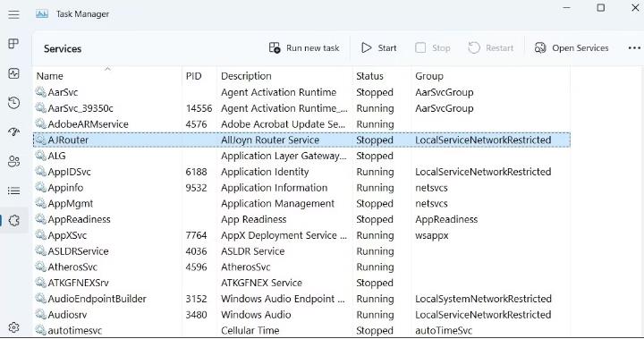Image resolution: width=644 pixels, height=339 pixels.
Task: Click PID 7764 cell
Action: [196, 235]
